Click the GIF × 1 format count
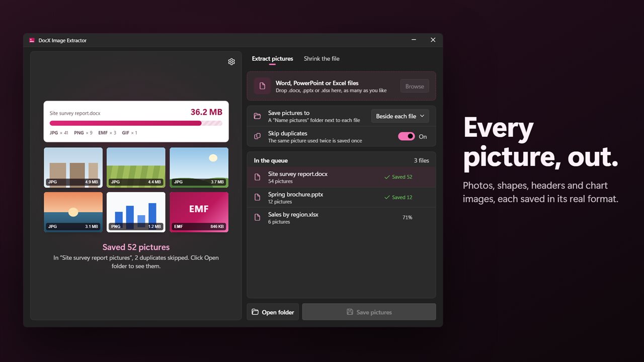The height and width of the screenshot is (362, 644). [x=129, y=133]
